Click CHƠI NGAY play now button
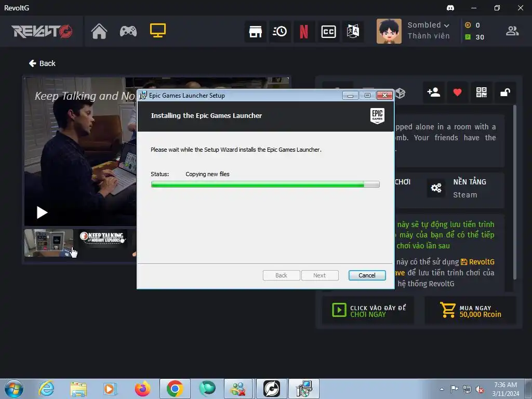Image resolution: width=532 pixels, height=399 pixels. pos(368,311)
